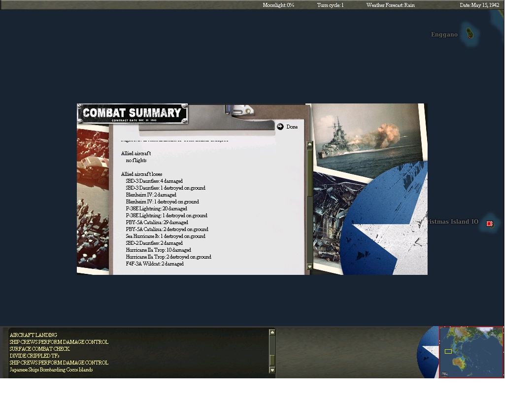532x399 pixels.
Task: Click the Done label in Combat Summary
Action: 292,127
